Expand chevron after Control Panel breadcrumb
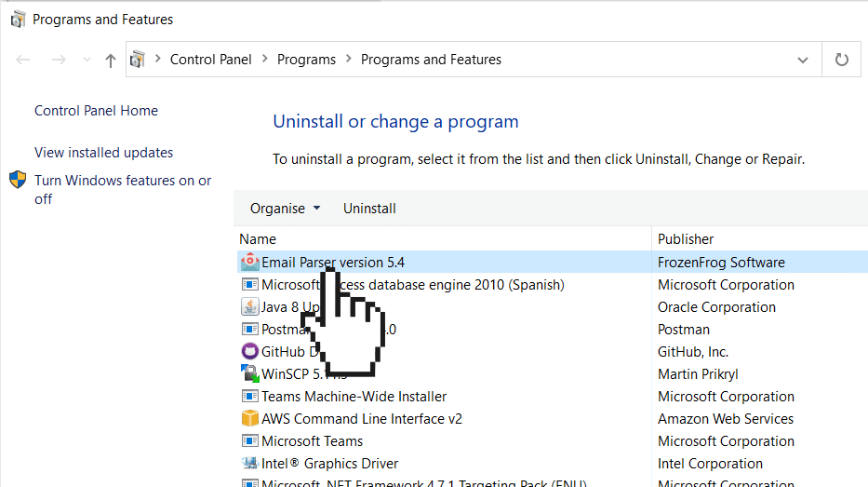The image size is (868, 487). point(264,59)
